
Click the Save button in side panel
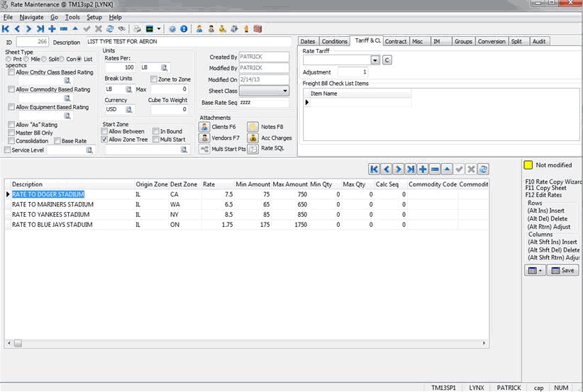click(x=564, y=270)
